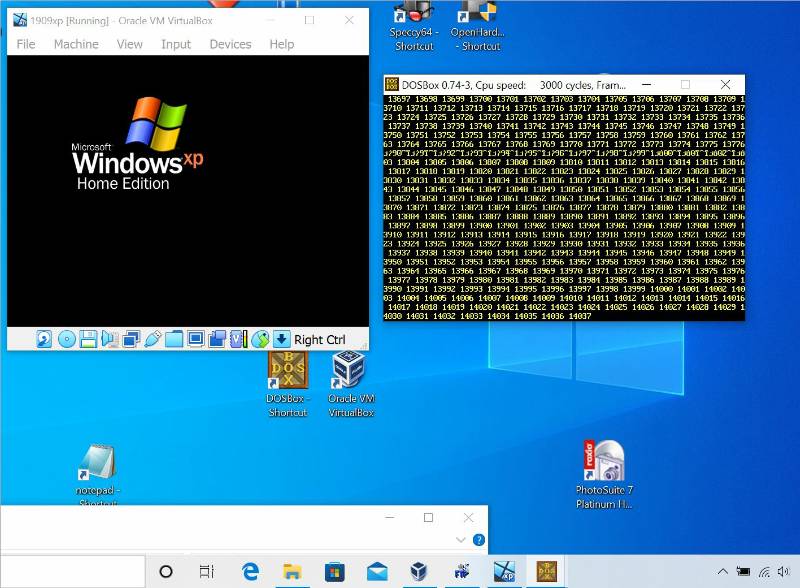Minimize the DOSBox window
800x588 pixels.
click(646, 84)
